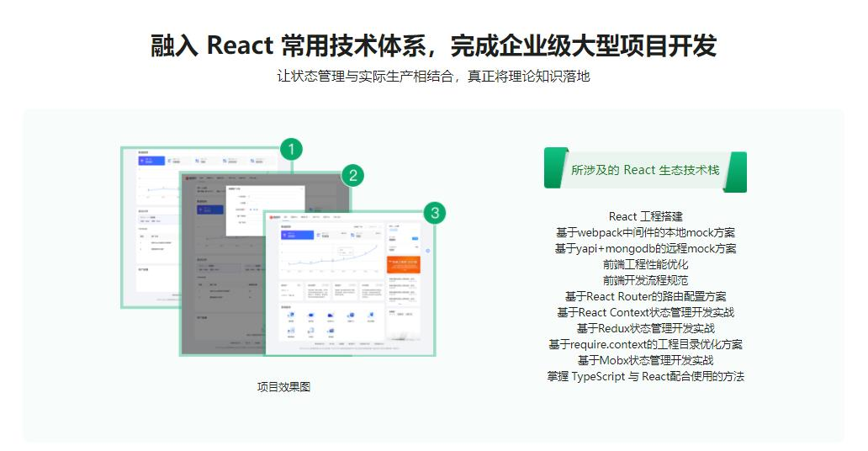Click the green number 2 badge

point(353,175)
